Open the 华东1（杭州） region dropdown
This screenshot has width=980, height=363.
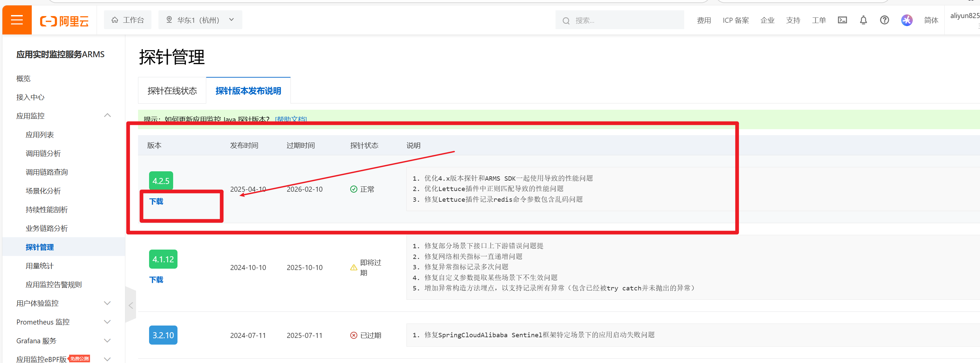[x=200, y=20]
